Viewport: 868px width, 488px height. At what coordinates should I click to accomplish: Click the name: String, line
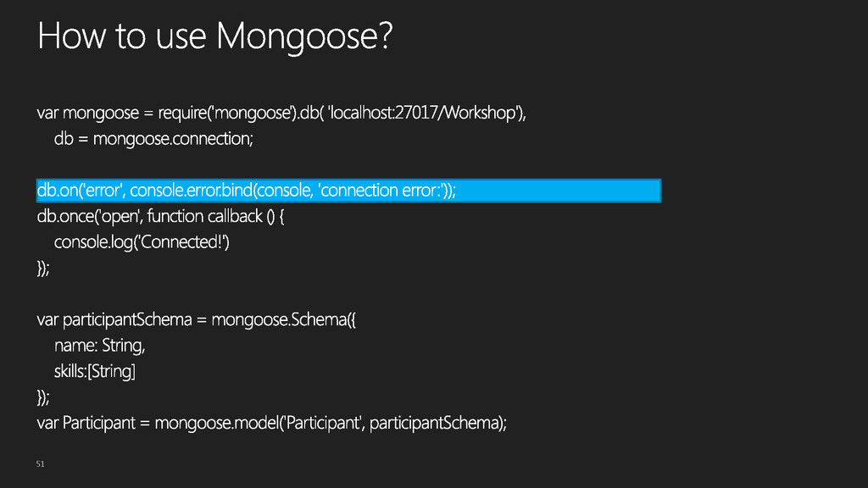(x=100, y=346)
